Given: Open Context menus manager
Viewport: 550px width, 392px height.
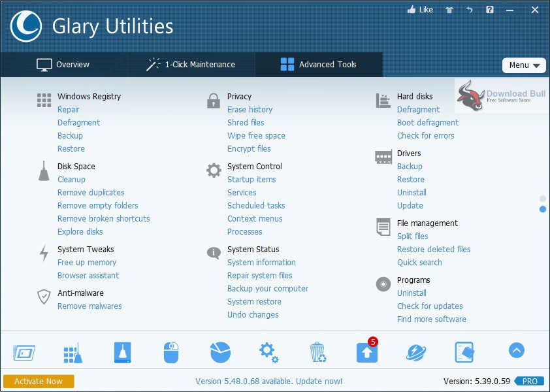Looking at the screenshot, I should click(255, 219).
